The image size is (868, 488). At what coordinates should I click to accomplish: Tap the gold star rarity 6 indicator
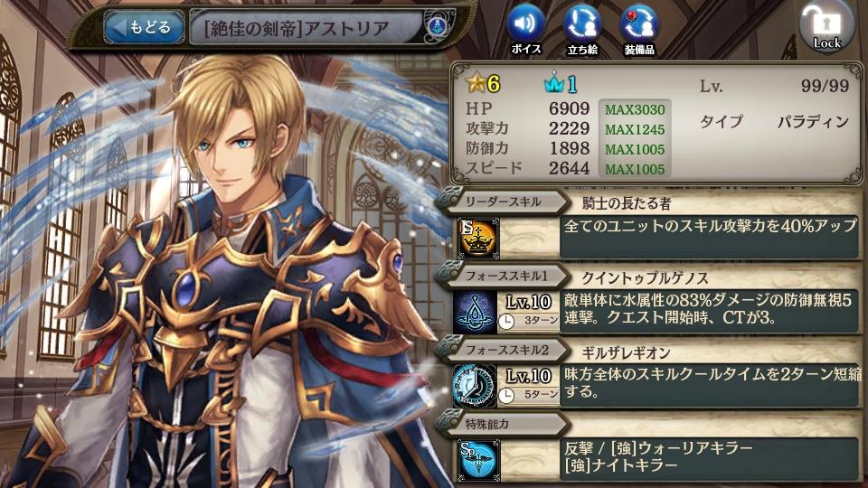point(483,83)
